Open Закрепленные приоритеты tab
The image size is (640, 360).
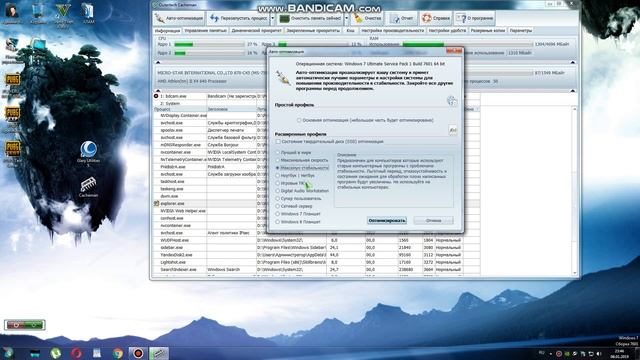(313, 31)
